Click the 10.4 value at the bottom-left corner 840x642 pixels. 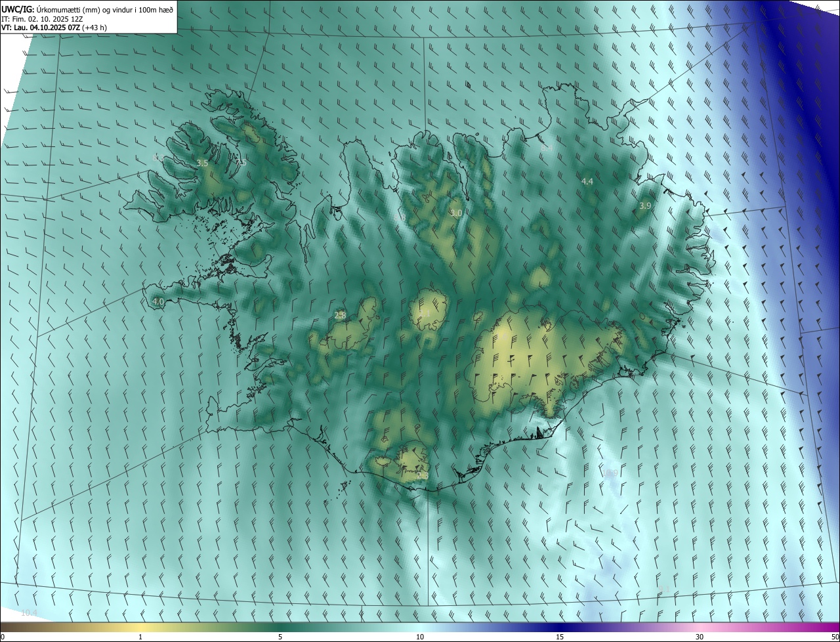tap(29, 612)
